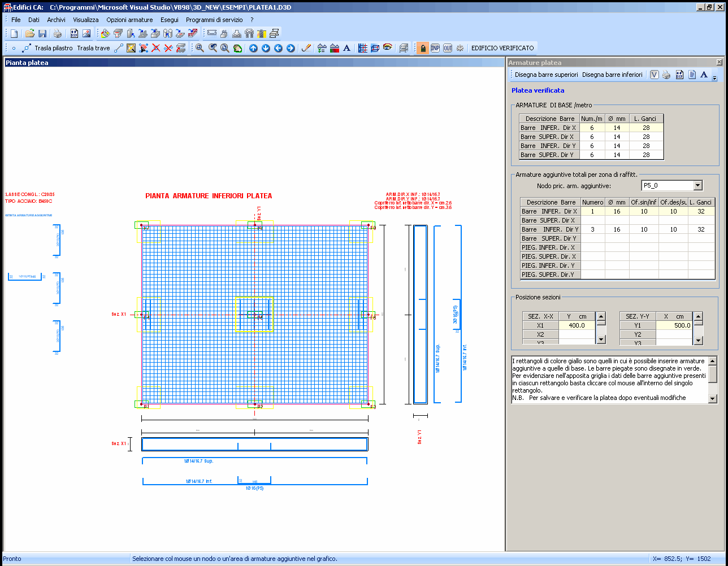The height and width of the screenshot is (566, 728).
Task: Click Disegna barre superiori button
Action: point(547,75)
